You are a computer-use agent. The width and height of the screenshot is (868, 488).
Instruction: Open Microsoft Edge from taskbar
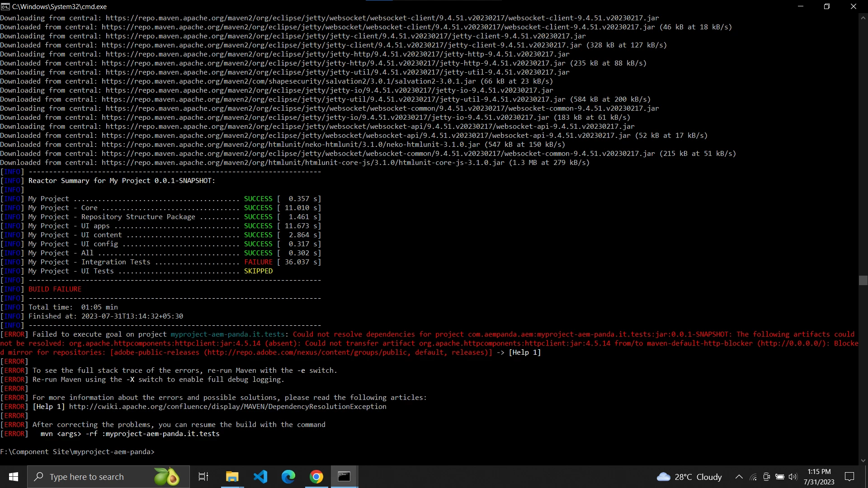click(288, 477)
